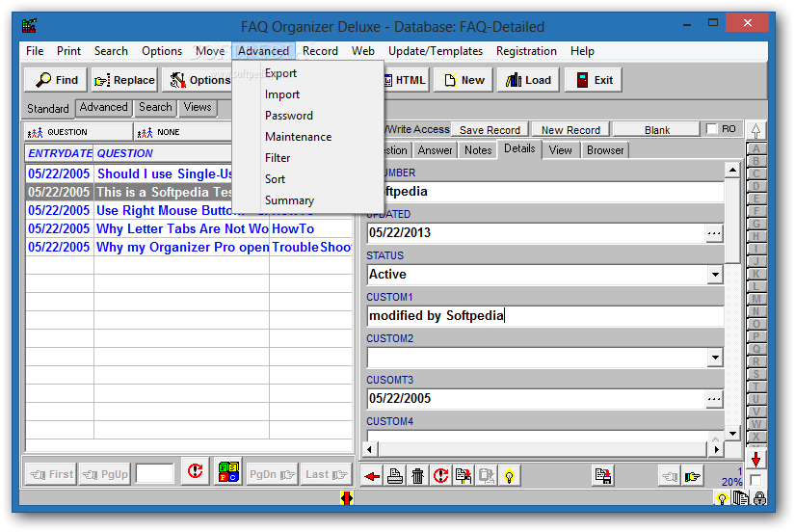
Task: Click the page number box beside PgUp
Action: click(x=155, y=474)
